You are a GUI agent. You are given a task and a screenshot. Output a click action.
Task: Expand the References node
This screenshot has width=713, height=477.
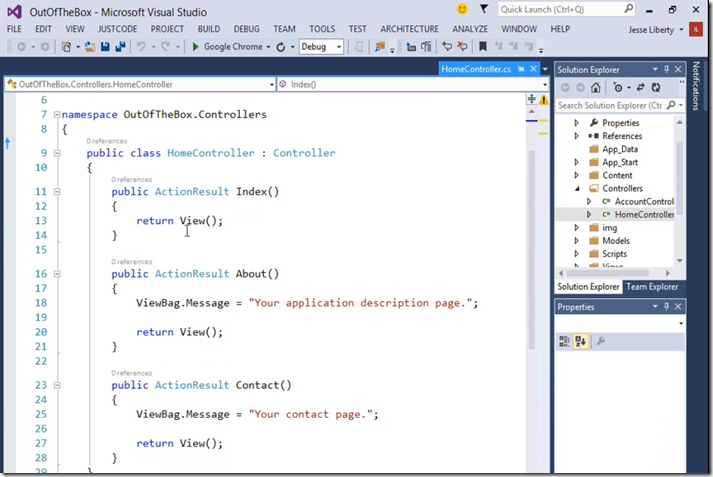point(576,136)
